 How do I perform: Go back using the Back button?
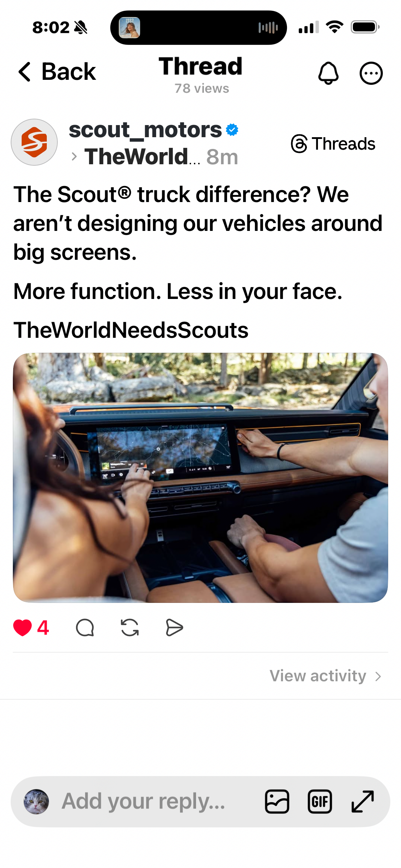[x=57, y=72]
